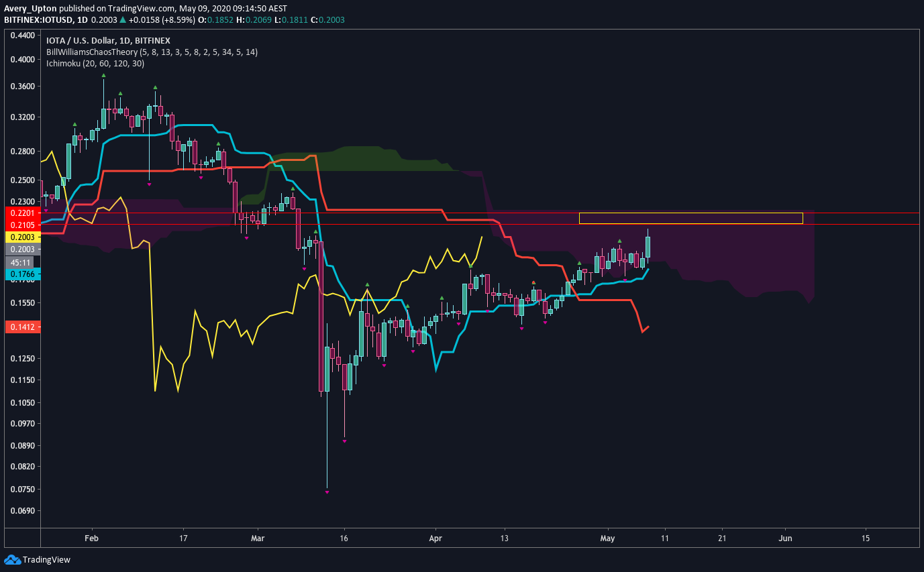
Task: Select the green fractal arrow above early May candles
Action: point(619,241)
